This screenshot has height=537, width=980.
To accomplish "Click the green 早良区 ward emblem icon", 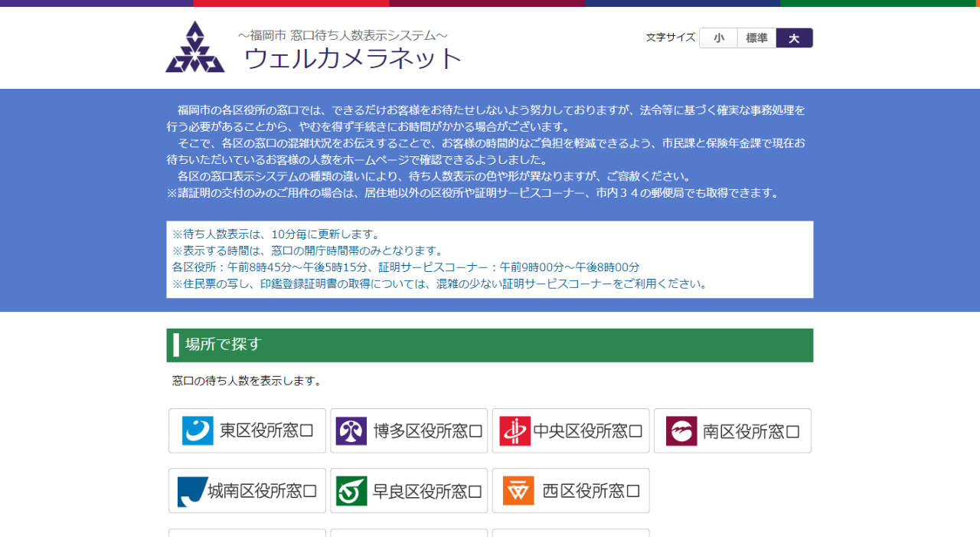I will pyautogui.click(x=351, y=491).
